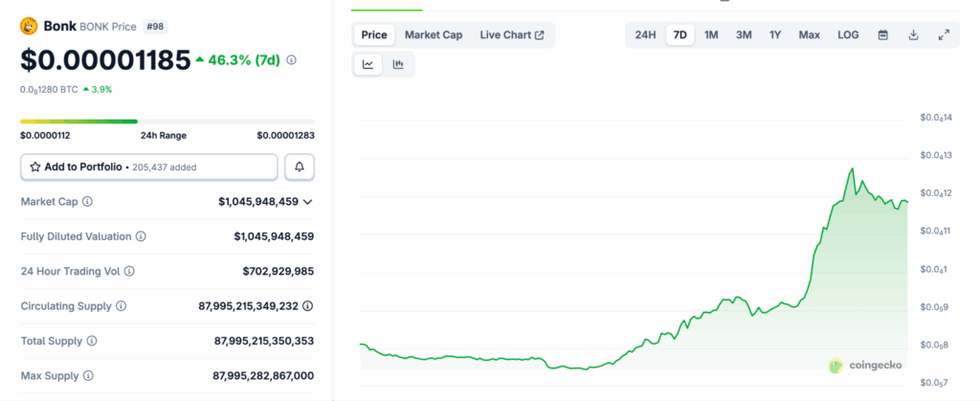Expand the Market Cap details chevron
The width and height of the screenshot is (980, 401).
307,202
